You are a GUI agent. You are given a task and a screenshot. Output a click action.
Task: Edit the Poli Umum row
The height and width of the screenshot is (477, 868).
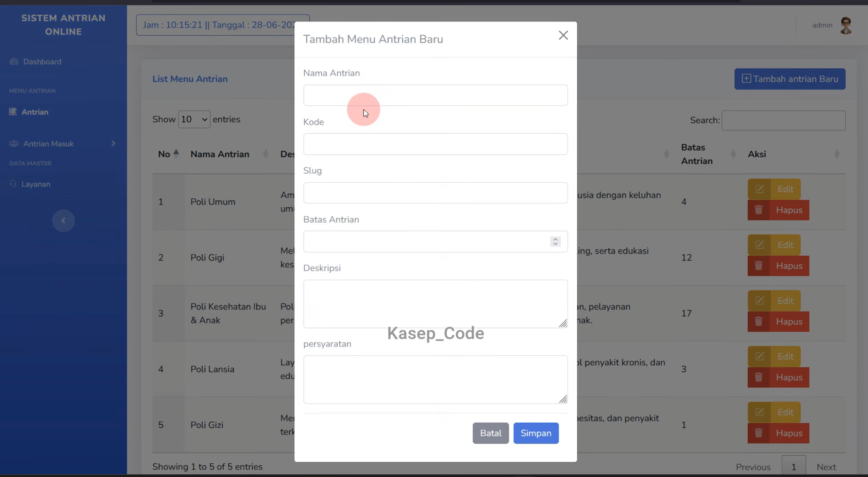pos(774,189)
